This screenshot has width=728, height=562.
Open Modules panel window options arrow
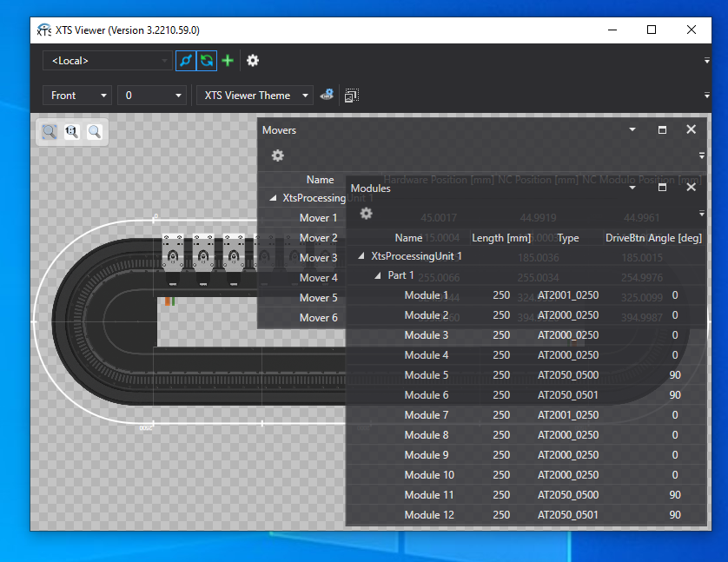pos(632,188)
